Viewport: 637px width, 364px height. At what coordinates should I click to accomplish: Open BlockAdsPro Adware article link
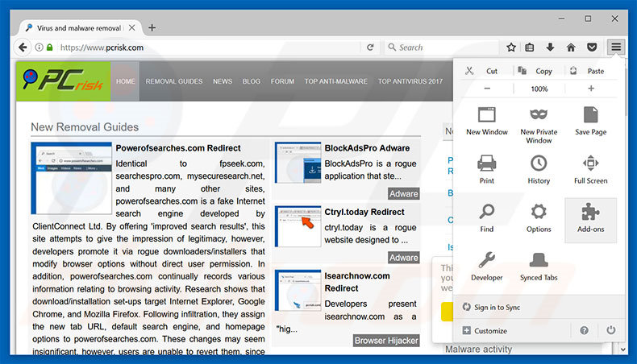(367, 148)
